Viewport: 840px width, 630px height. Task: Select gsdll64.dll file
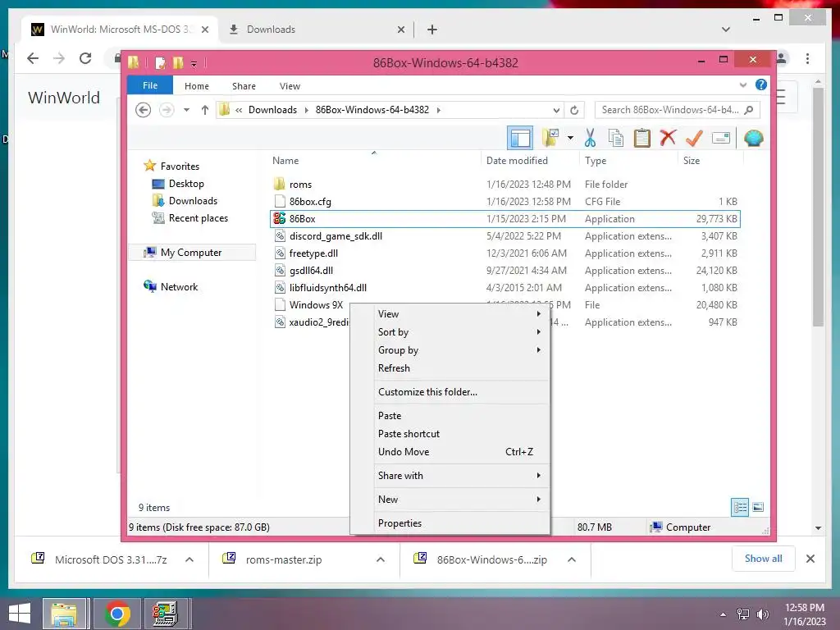pos(311,270)
